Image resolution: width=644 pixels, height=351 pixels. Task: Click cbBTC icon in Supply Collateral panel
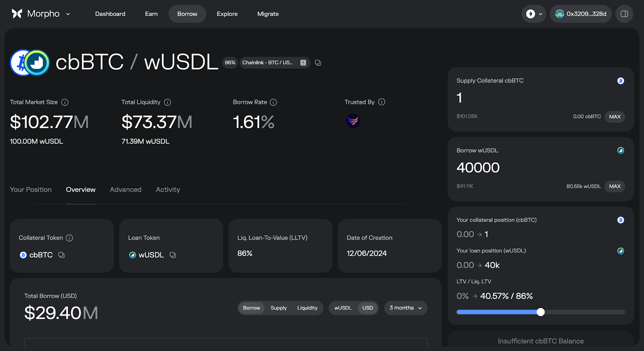coord(621,81)
